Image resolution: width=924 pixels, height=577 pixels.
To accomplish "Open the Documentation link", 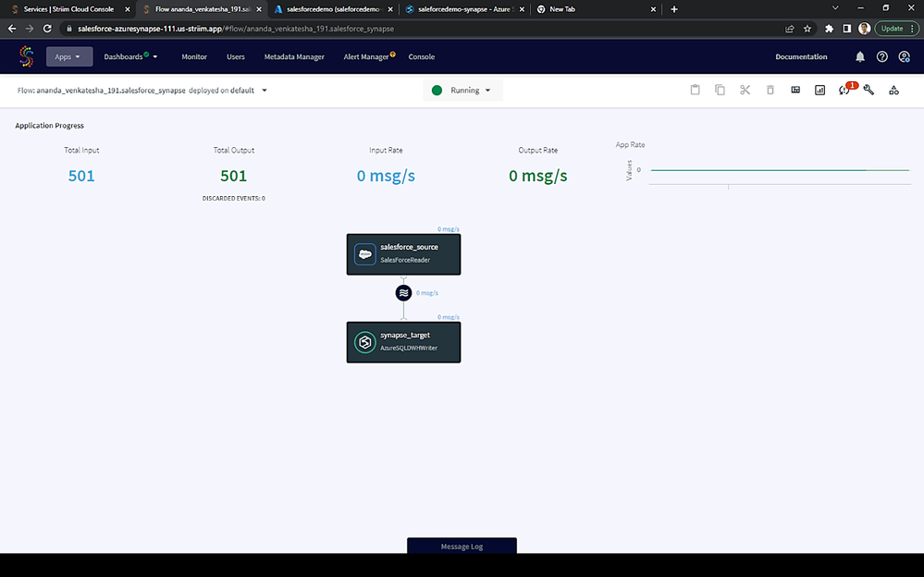I will click(801, 56).
